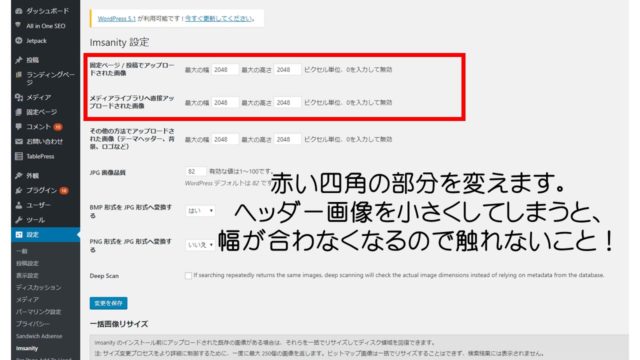Open the TablePress table icon

(x=19, y=156)
